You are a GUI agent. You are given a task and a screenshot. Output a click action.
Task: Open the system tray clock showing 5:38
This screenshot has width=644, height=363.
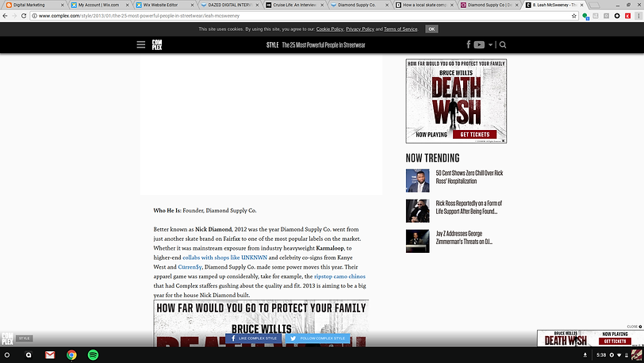[601, 355]
